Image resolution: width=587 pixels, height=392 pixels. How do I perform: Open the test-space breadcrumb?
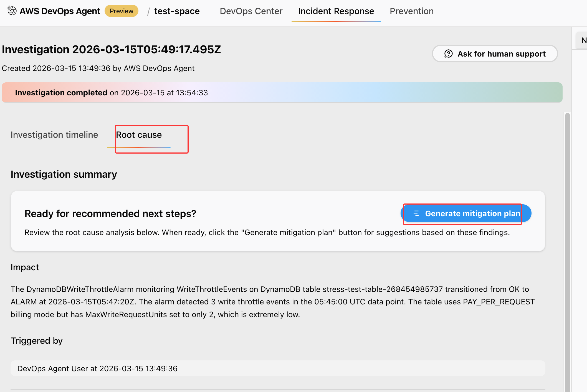point(177,11)
